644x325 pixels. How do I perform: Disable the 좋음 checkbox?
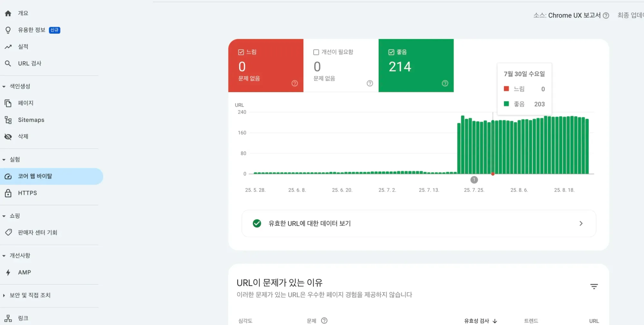[x=391, y=52]
